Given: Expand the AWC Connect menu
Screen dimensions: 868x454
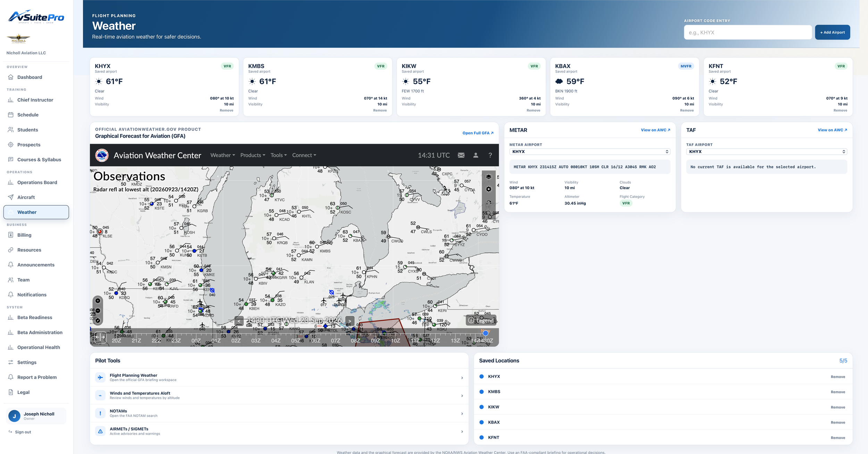Looking at the screenshot, I should pyautogui.click(x=304, y=155).
